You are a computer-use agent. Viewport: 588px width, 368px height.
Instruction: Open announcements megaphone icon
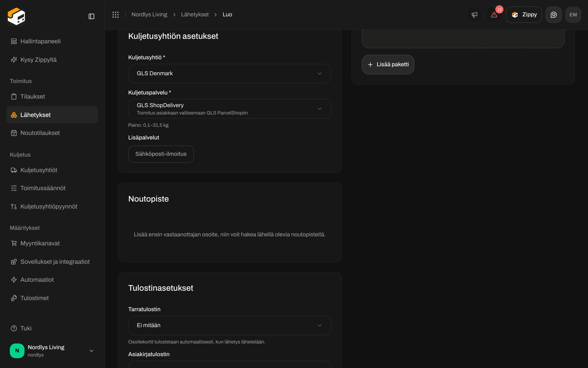[x=474, y=15]
